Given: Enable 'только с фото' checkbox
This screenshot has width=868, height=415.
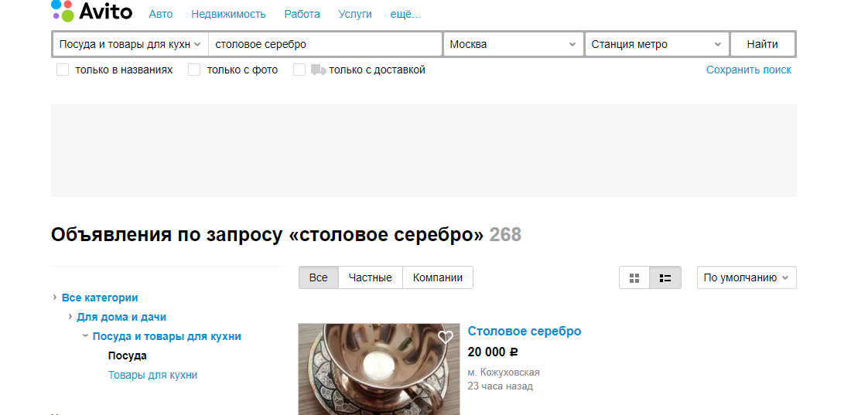Looking at the screenshot, I should click(193, 70).
